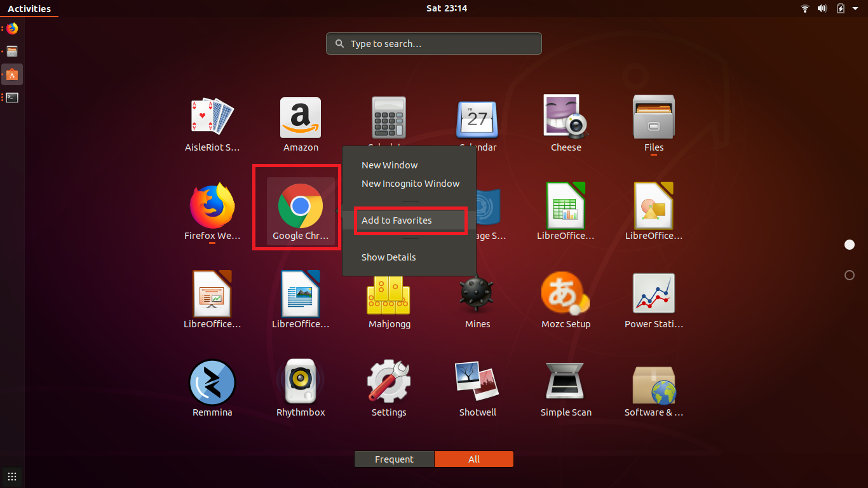Click the Google Chrome app icon
The image size is (868, 488).
click(301, 206)
